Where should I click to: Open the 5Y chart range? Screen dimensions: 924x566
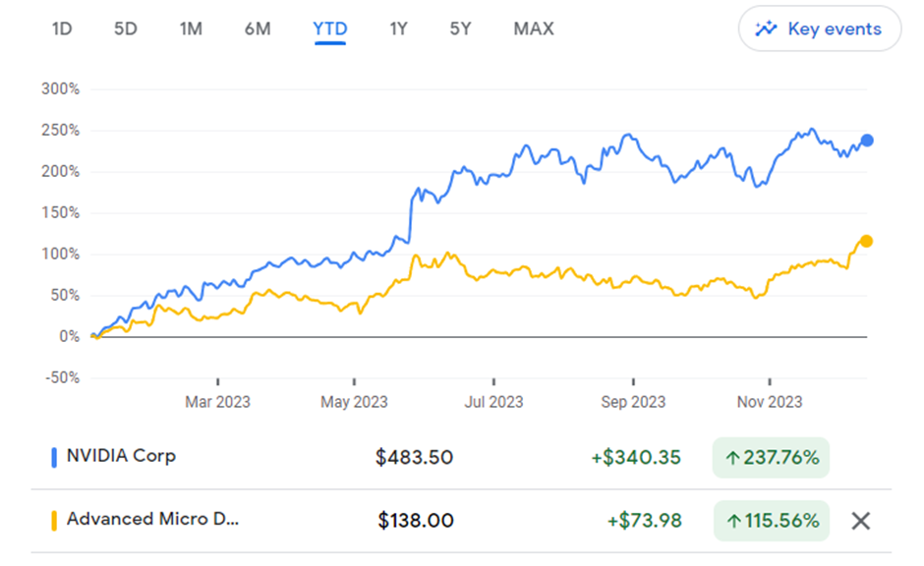click(x=460, y=28)
